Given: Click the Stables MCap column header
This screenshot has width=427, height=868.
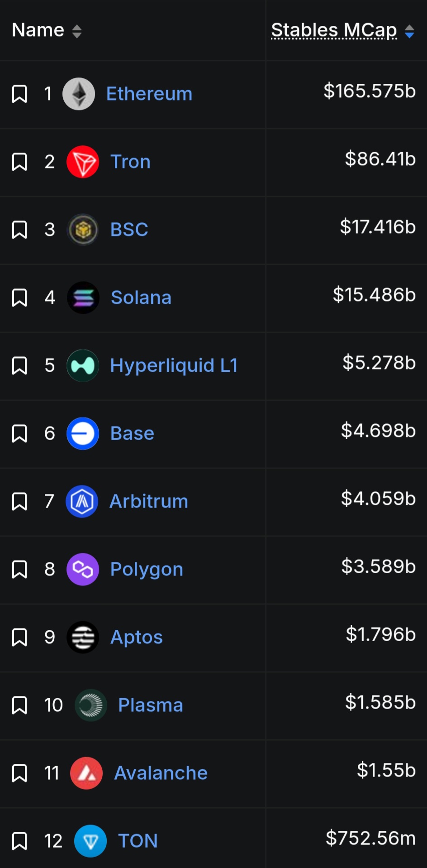Looking at the screenshot, I should pos(334,30).
